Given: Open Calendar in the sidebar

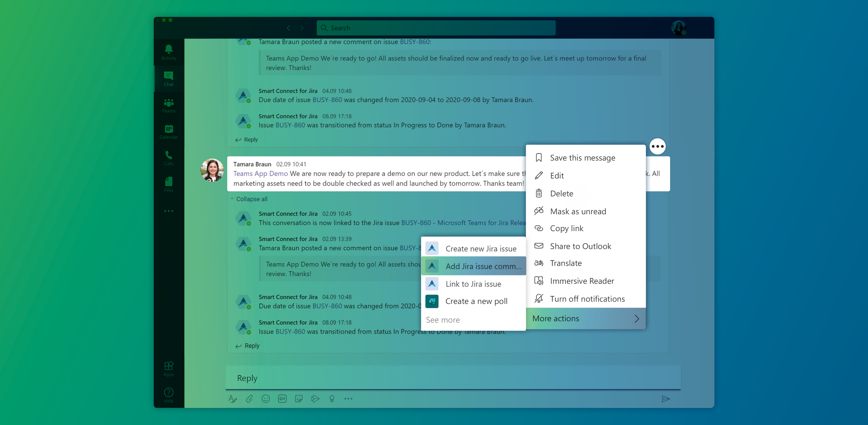Looking at the screenshot, I should (x=168, y=131).
